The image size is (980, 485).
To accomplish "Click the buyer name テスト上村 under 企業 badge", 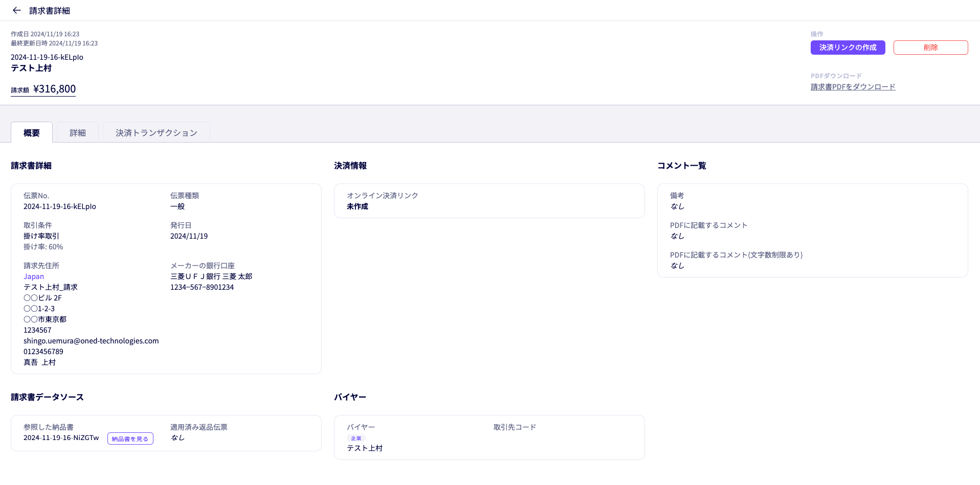I will click(365, 448).
